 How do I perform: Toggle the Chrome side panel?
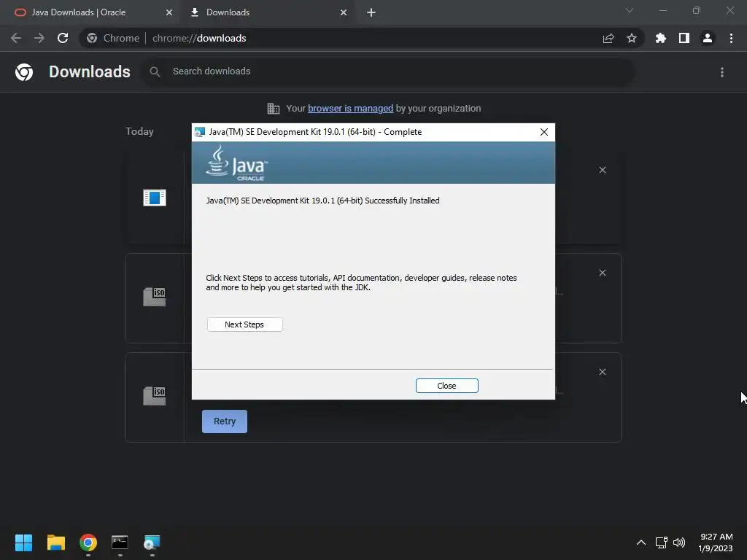[684, 38]
